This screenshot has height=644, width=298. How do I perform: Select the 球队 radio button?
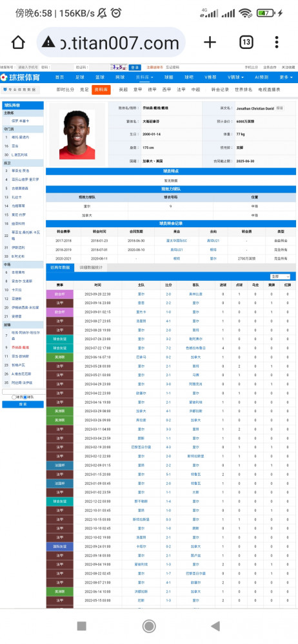[25, 397]
